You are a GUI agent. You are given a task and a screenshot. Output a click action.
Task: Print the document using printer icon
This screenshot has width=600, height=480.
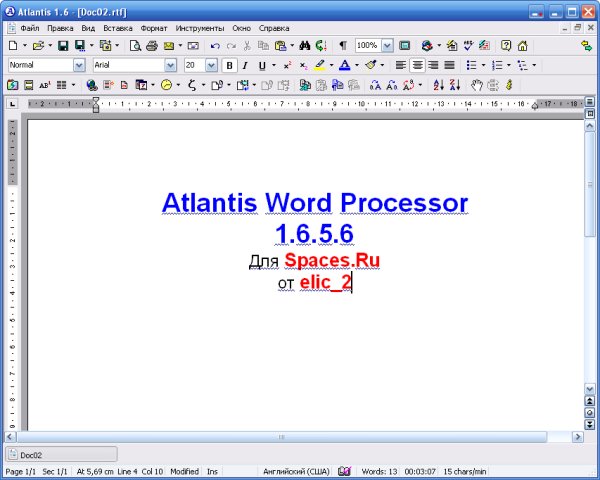coord(152,46)
